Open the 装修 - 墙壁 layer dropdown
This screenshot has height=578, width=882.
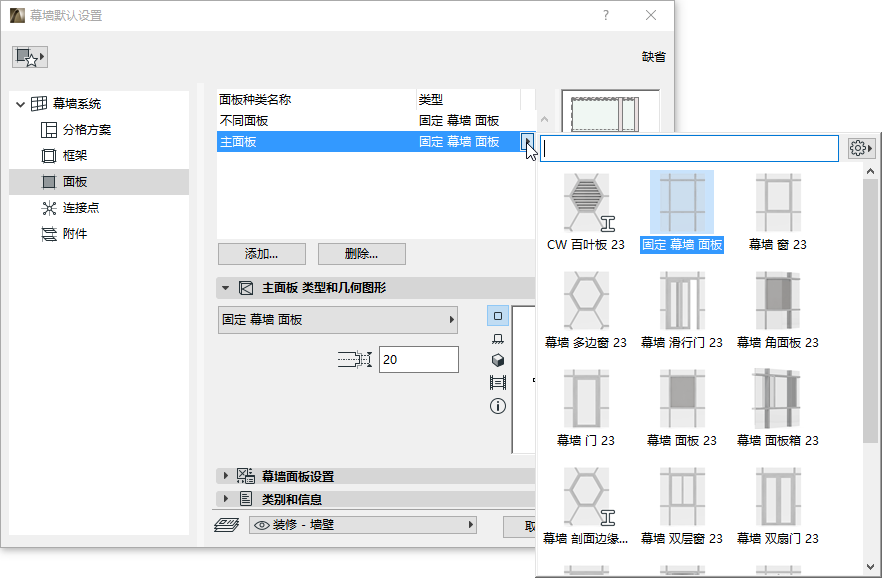point(363,525)
